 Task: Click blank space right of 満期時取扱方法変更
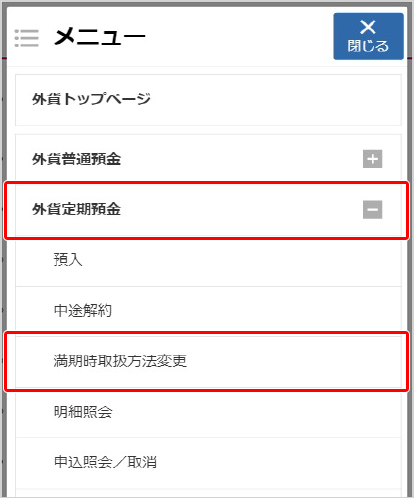click(x=293, y=362)
